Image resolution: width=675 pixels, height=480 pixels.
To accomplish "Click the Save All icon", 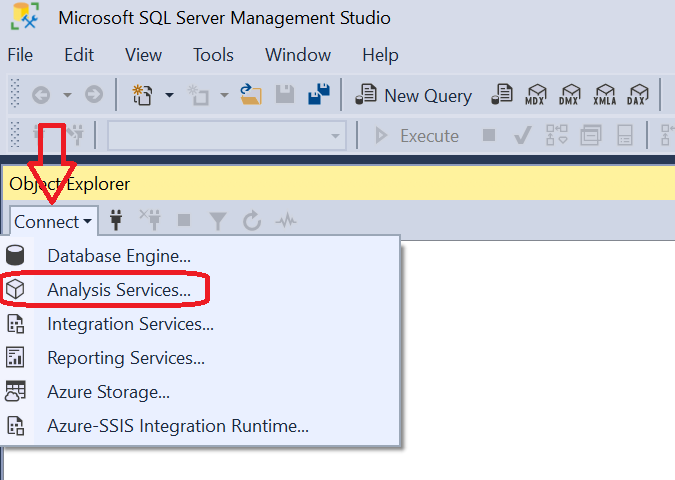I will pyautogui.click(x=319, y=94).
